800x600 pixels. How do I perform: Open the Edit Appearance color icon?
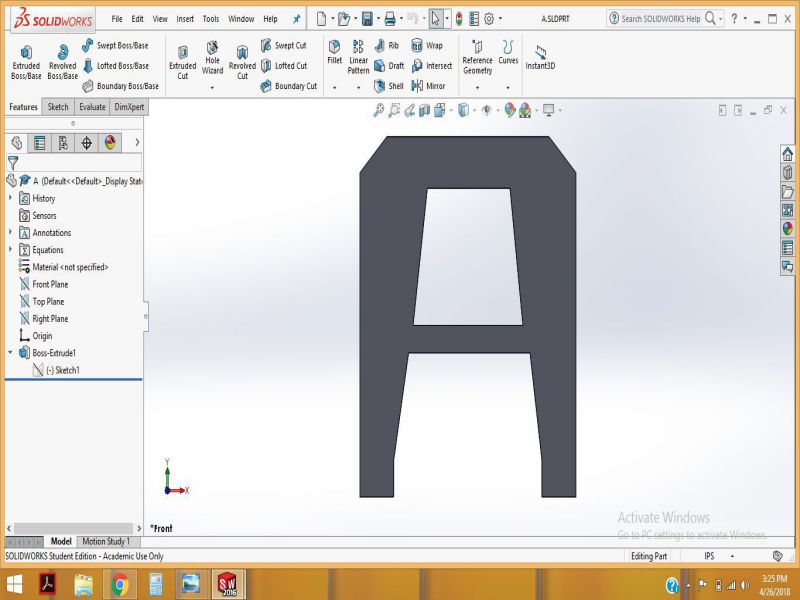(510, 110)
